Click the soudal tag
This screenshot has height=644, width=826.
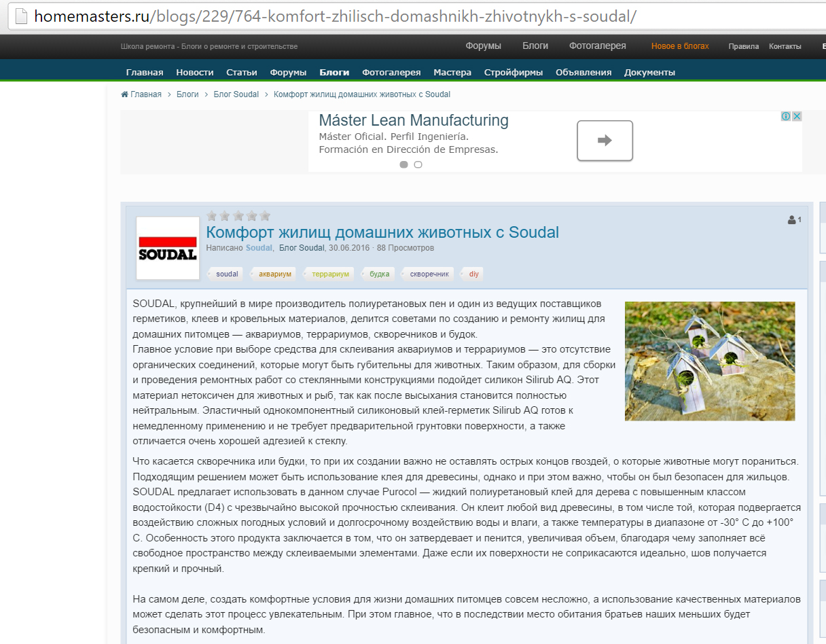click(227, 274)
